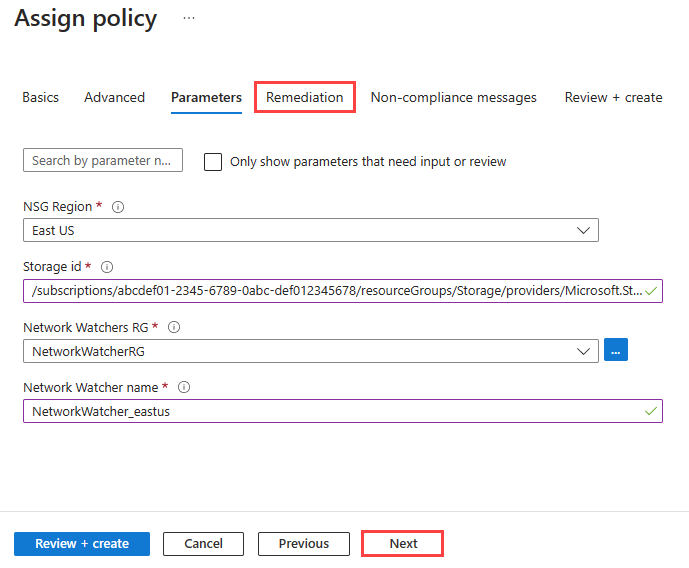Jump to the Review + create tab
Screen dimensions: 689x568
[x=613, y=97]
